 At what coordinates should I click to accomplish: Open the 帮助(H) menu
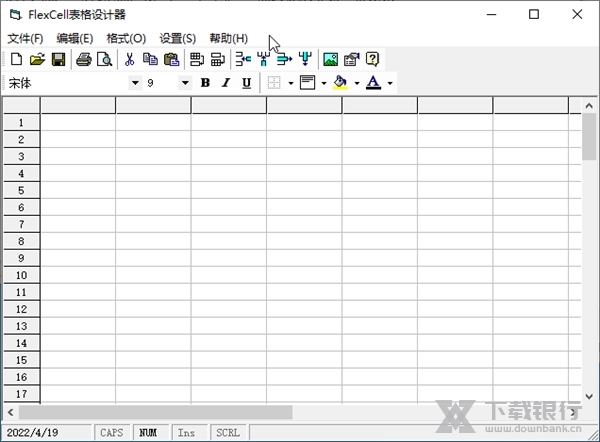[228, 38]
